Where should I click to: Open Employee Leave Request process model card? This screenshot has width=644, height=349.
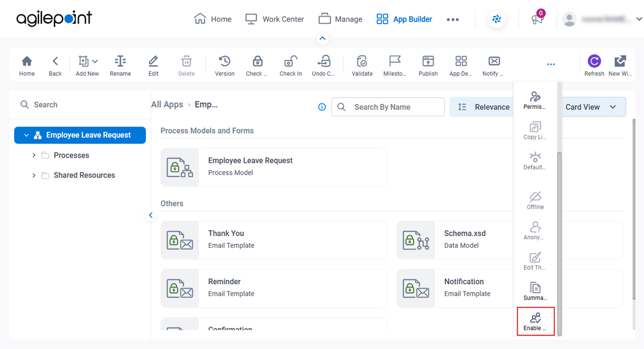(x=274, y=167)
